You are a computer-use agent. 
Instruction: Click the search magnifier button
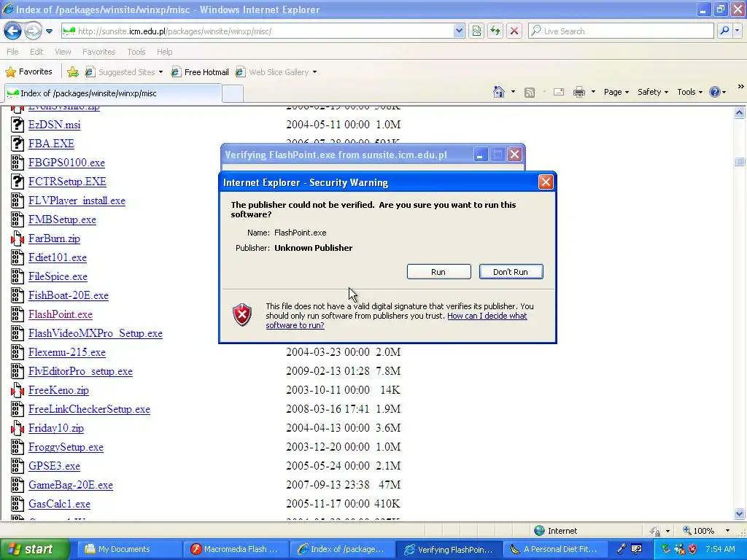[x=724, y=31]
